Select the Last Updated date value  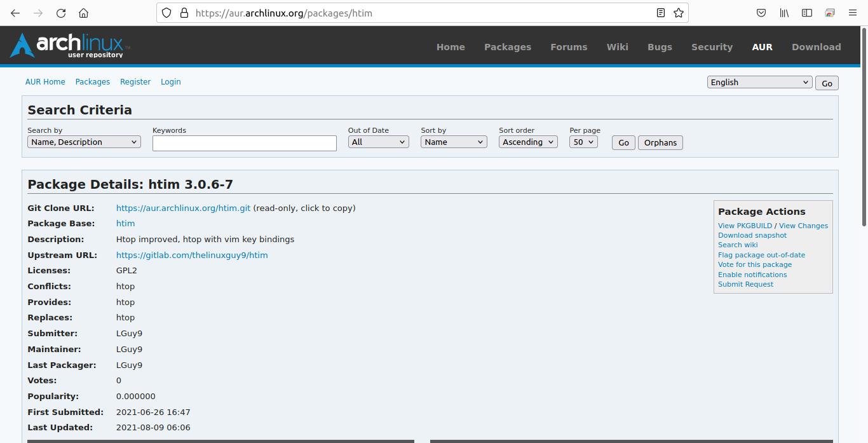[153, 427]
